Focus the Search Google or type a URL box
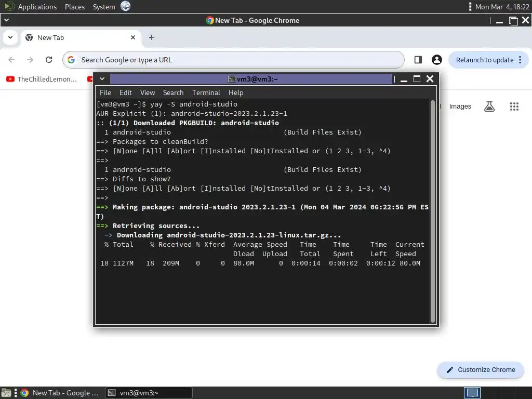Viewport: 532px width, 399px height. tap(233, 60)
